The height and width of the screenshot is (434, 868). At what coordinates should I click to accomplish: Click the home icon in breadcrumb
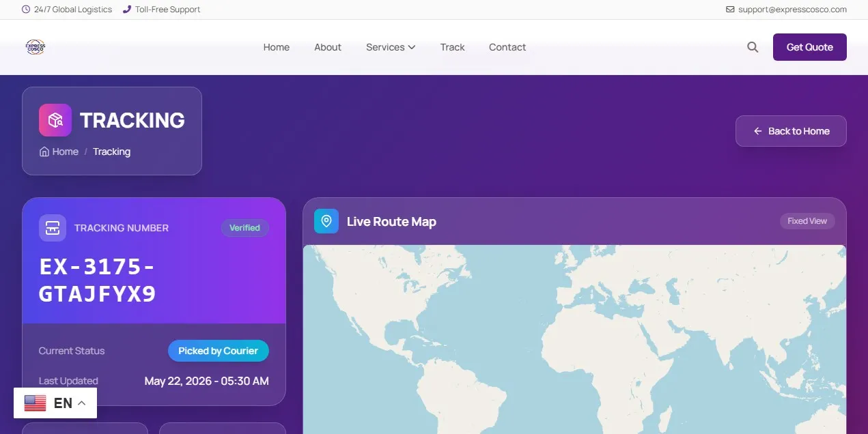[44, 151]
